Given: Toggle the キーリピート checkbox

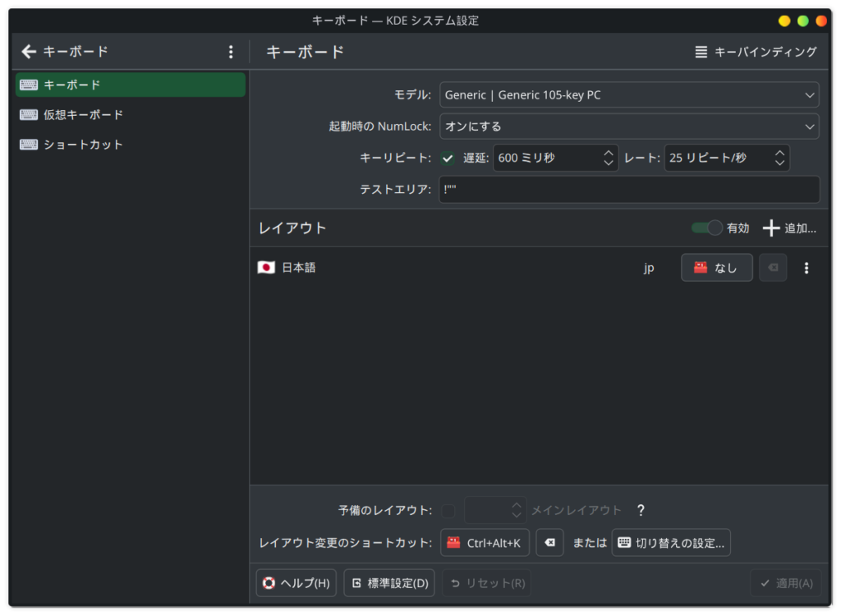Looking at the screenshot, I should (448, 157).
